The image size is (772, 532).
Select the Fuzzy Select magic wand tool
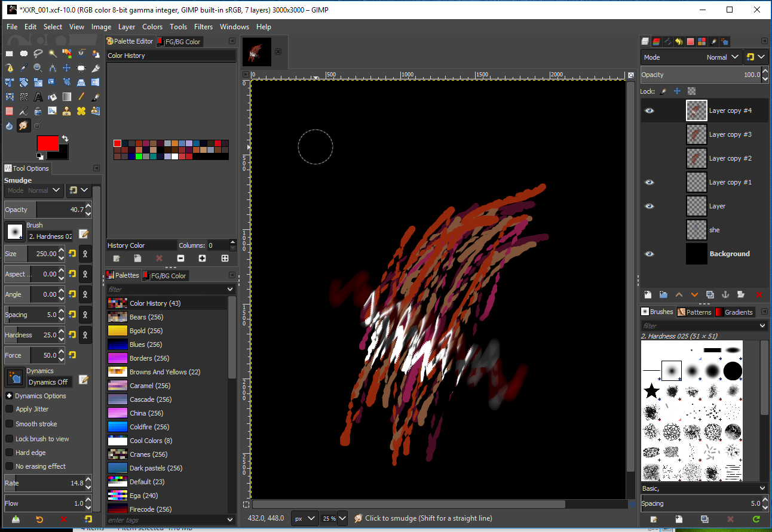(53, 54)
